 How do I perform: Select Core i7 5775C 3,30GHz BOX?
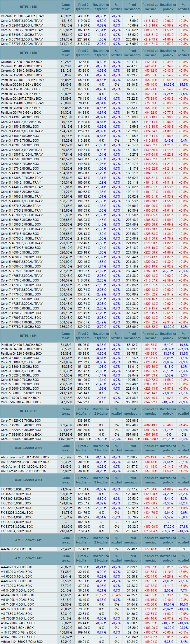click(21, 327)
